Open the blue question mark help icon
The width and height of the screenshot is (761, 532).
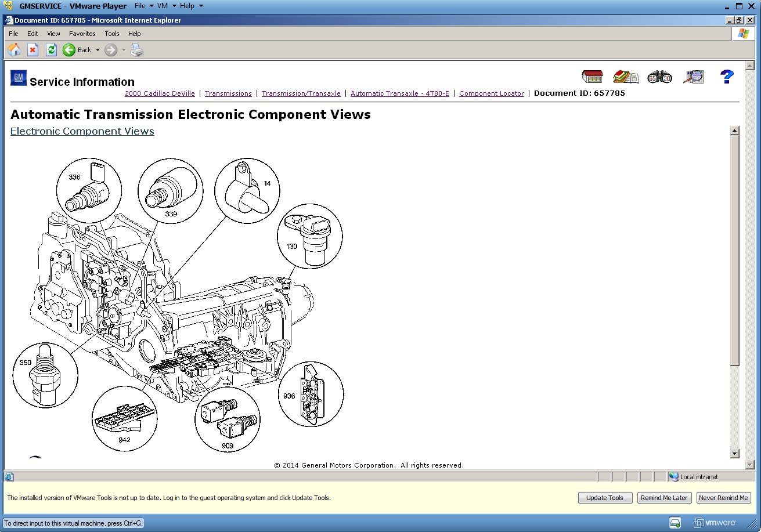click(727, 77)
